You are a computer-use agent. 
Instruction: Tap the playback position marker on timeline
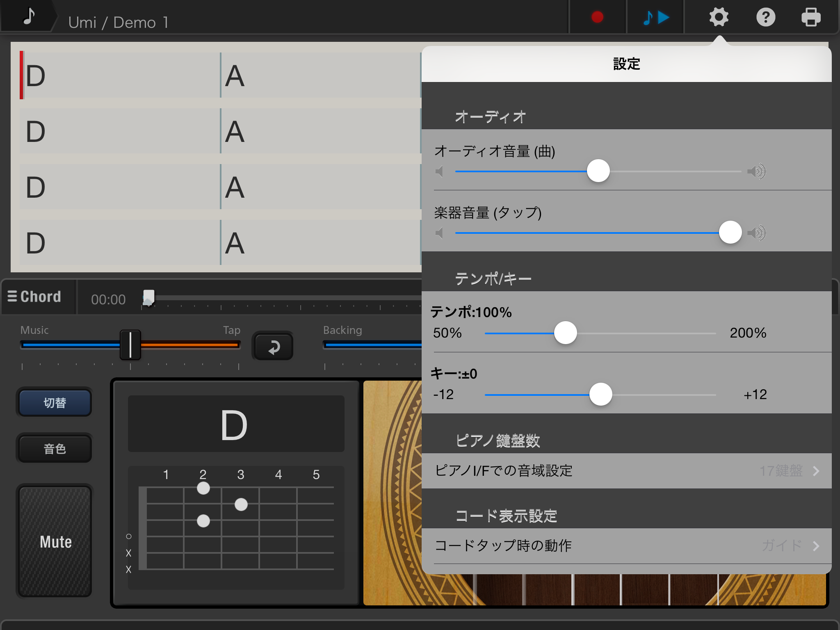pos(148,297)
